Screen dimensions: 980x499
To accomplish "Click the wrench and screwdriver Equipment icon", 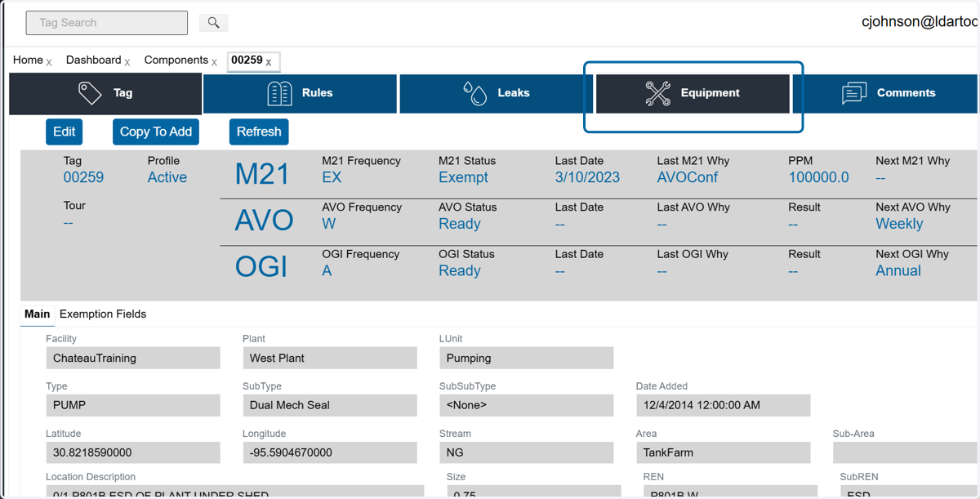I will tap(657, 94).
